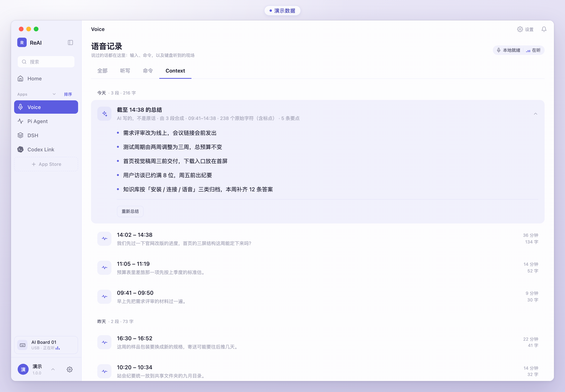This screenshot has width=565, height=392.
Task: Switch to the 命令 tab
Action: [x=148, y=71]
